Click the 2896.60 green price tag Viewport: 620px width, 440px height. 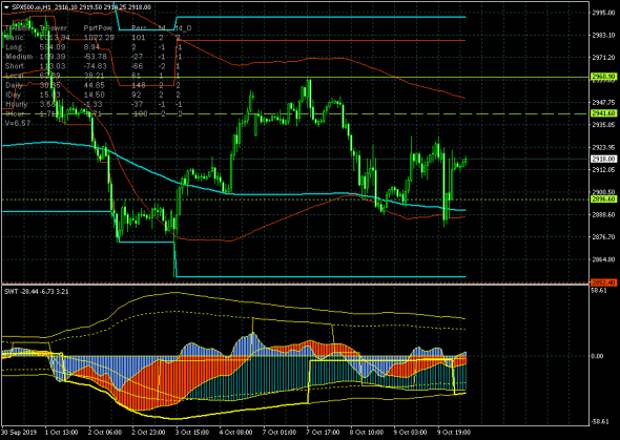(x=604, y=199)
